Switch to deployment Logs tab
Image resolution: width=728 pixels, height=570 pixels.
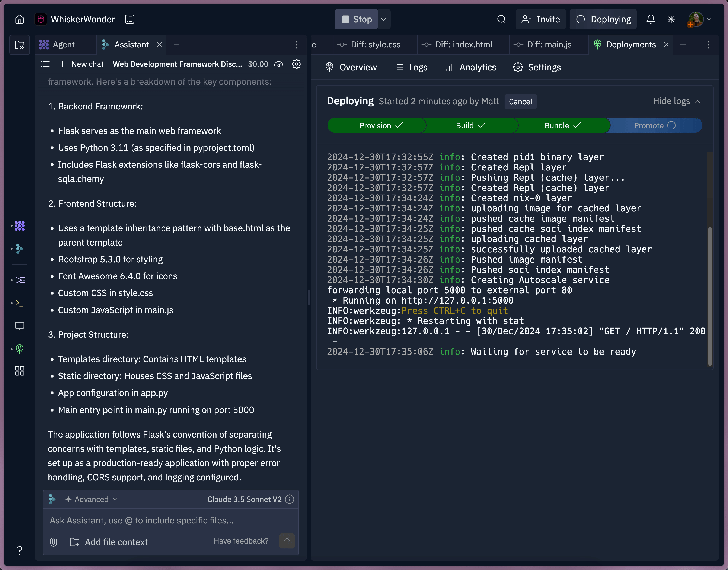411,67
